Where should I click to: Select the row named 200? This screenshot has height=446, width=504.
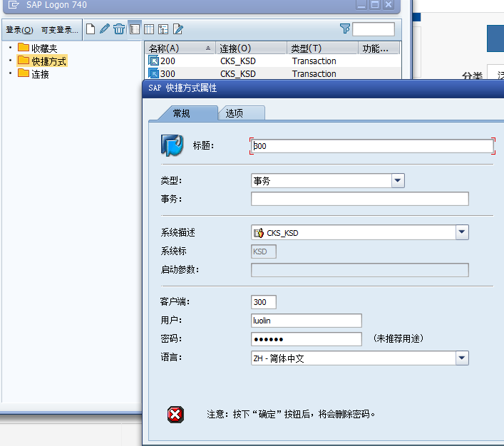pos(273,61)
